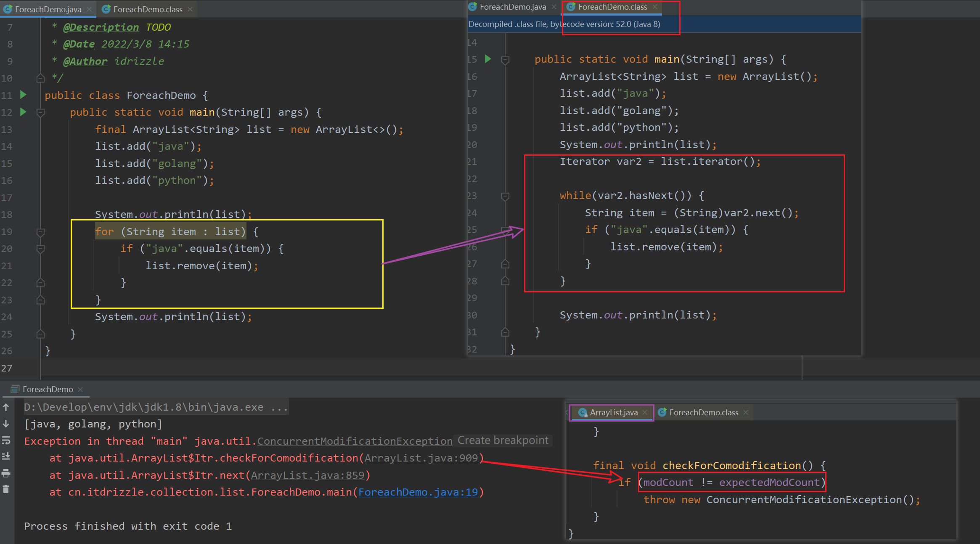Click fold end marker at decompiled line 31
Image resolution: width=980 pixels, height=544 pixels.
click(505, 332)
